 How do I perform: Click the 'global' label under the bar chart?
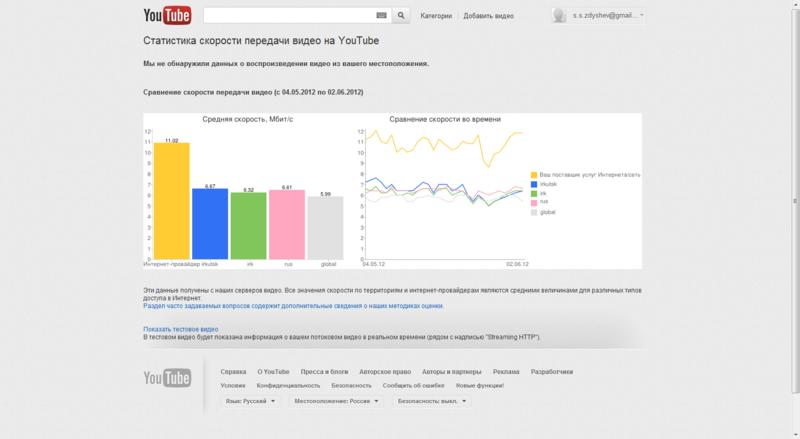pyautogui.click(x=328, y=264)
